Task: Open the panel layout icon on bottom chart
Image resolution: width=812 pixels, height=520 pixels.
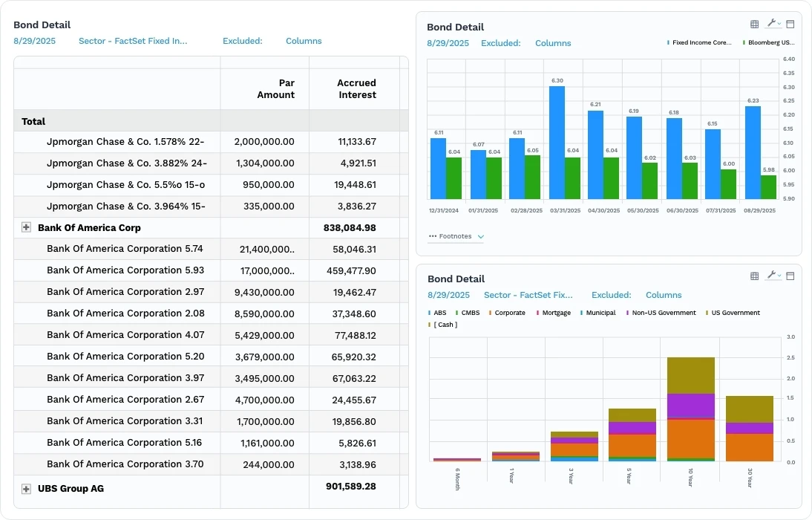Action: tap(790, 276)
